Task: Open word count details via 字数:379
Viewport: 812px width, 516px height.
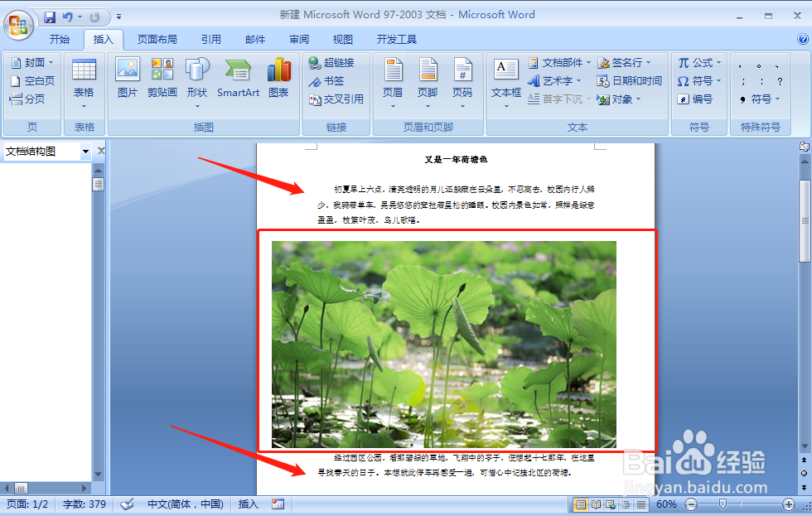Action: (x=83, y=504)
